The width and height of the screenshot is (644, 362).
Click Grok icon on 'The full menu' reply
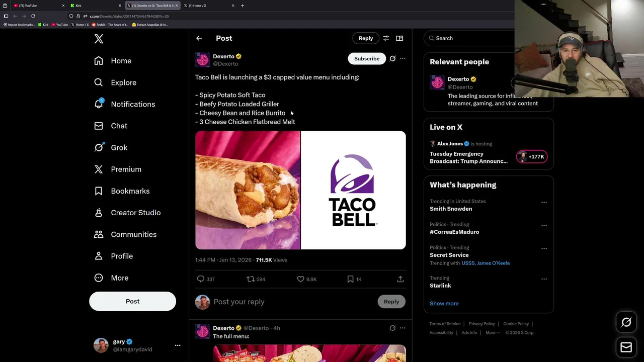(x=392, y=328)
